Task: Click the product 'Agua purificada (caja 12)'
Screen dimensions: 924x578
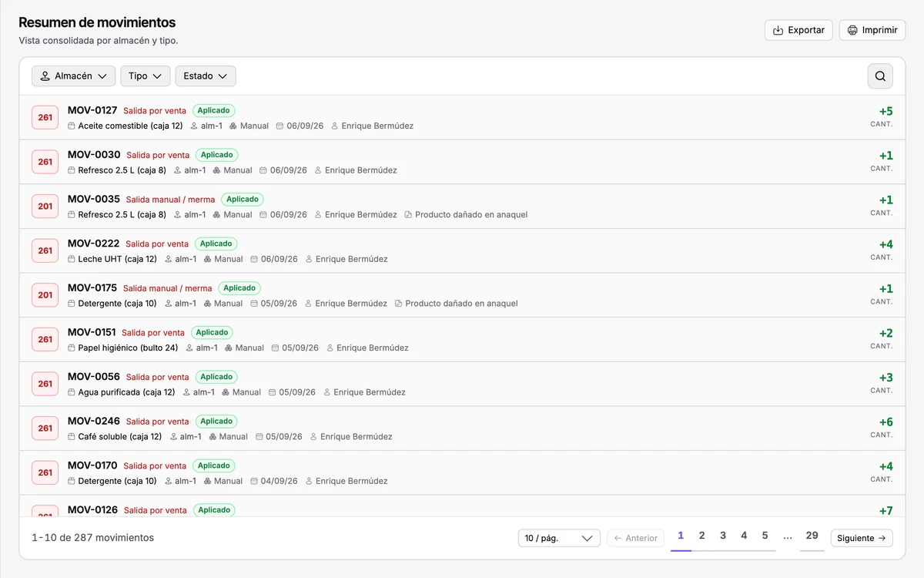Action: click(x=126, y=392)
